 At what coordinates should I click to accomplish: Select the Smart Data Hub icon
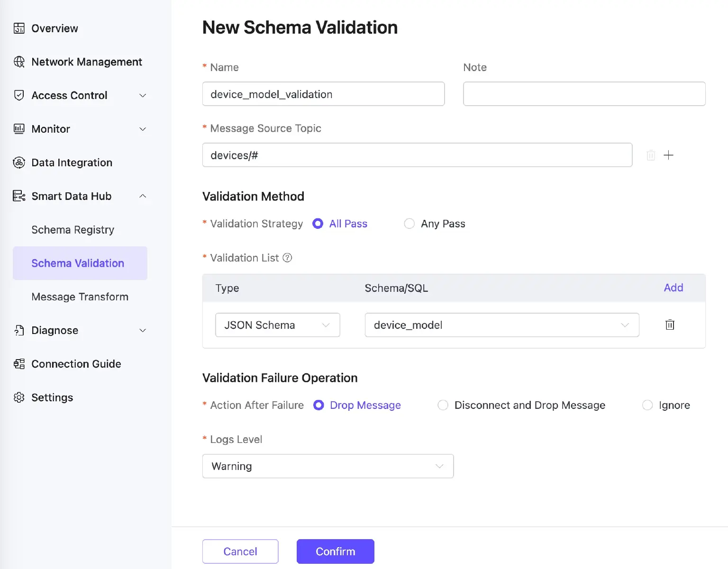pos(19,196)
